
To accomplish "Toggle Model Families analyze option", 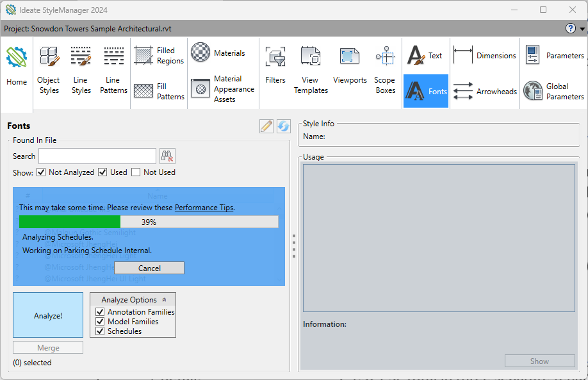I will (x=100, y=322).
